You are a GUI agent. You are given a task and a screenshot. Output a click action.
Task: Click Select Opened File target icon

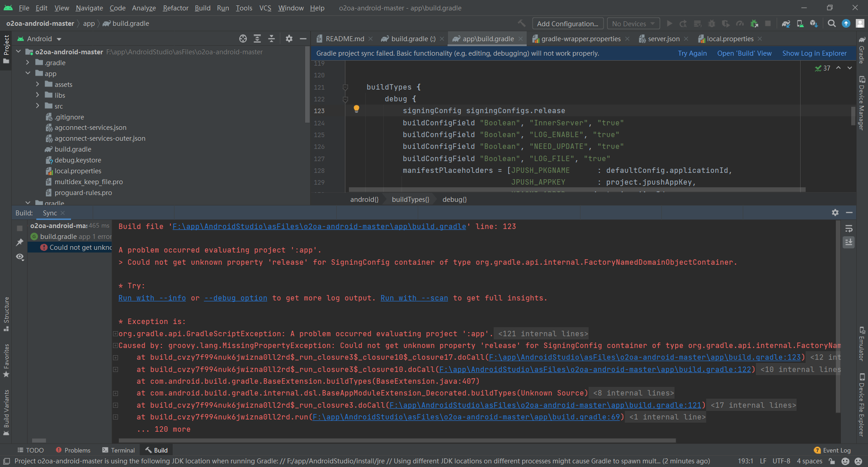(243, 39)
